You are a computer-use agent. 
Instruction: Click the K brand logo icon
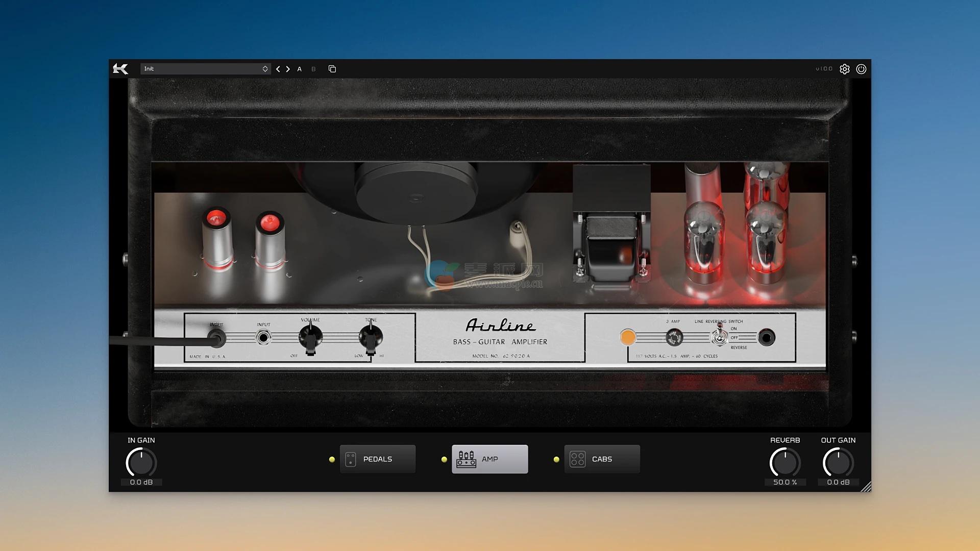coord(120,69)
